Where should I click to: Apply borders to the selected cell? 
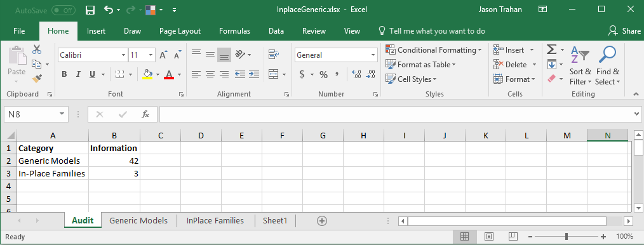point(119,74)
